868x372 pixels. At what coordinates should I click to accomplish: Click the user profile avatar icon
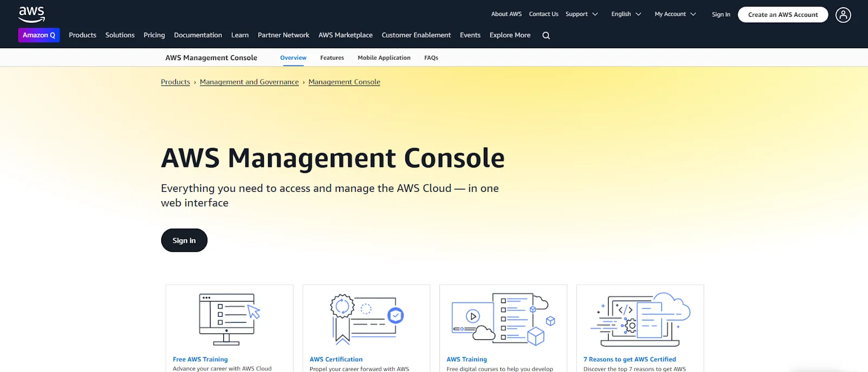[843, 15]
